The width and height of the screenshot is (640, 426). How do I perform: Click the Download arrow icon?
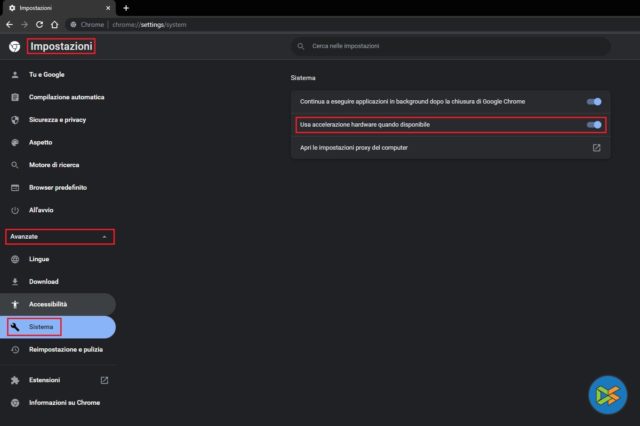click(x=15, y=282)
